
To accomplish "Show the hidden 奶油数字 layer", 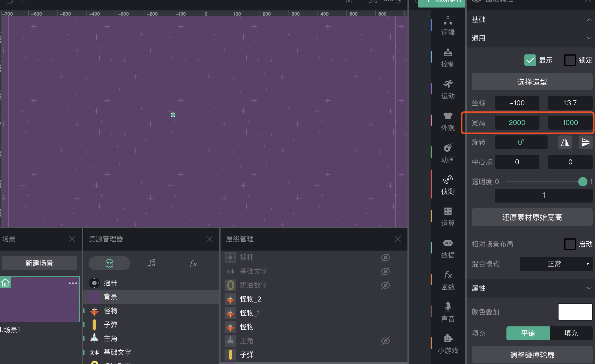I will (x=385, y=285).
